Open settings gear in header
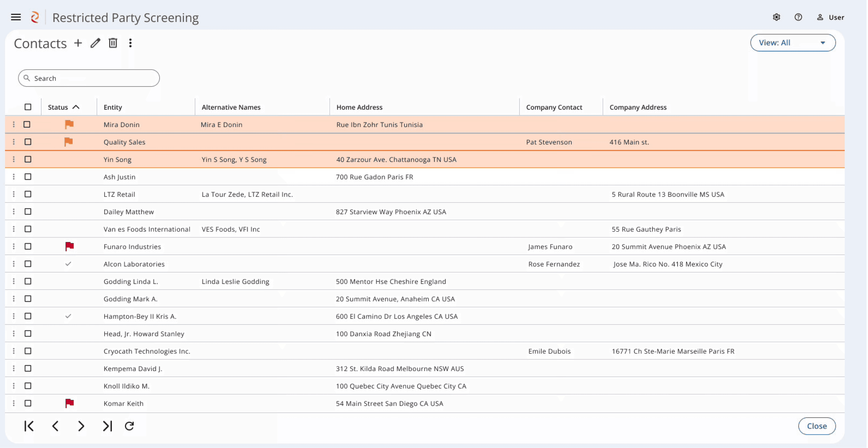868x448 pixels. tap(776, 17)
